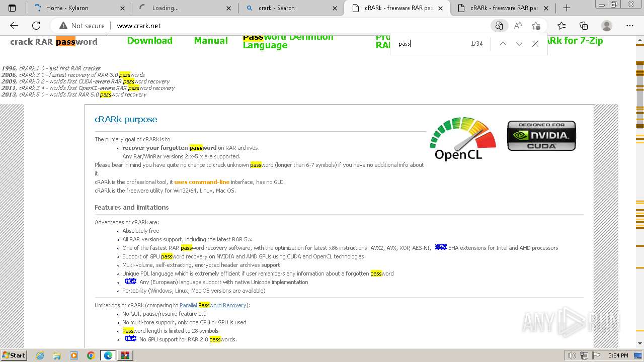Open the Favorites list icon
644x362 pixels.
click(561, 26)
